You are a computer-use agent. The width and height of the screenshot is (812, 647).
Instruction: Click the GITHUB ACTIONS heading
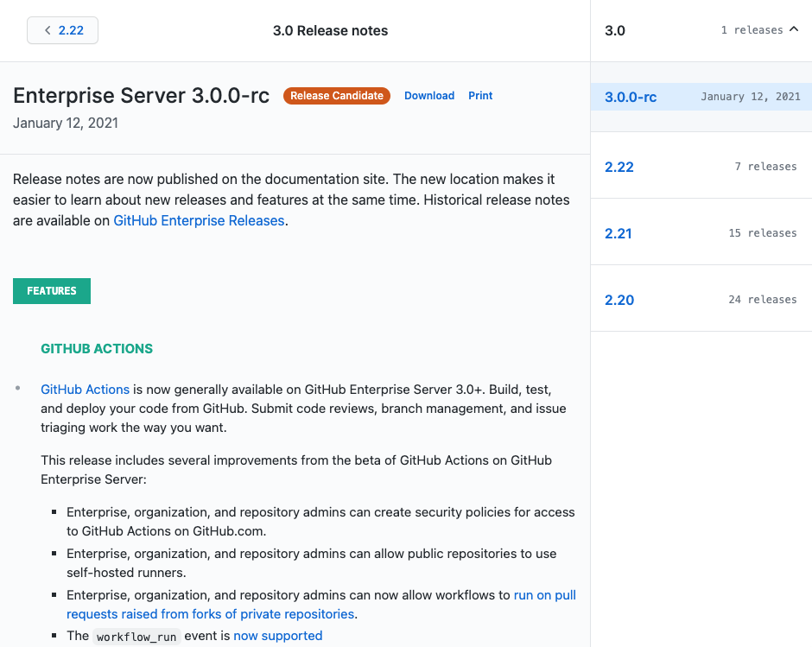97,349
